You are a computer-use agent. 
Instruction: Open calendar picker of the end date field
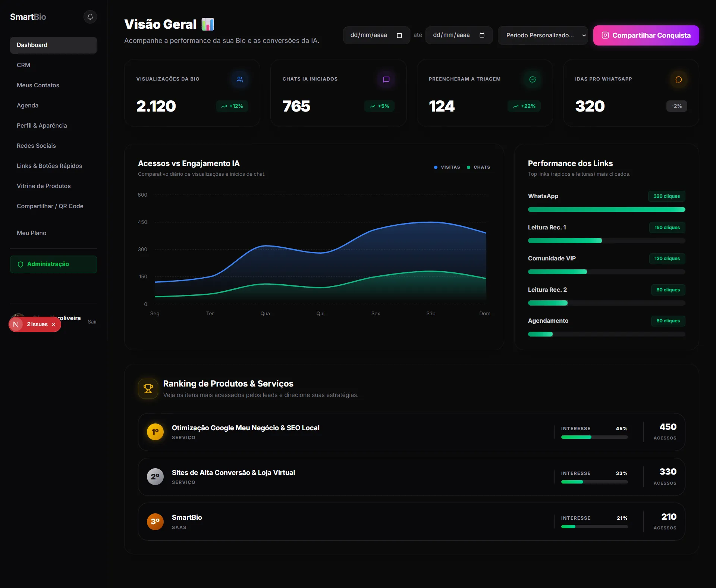pos(482,35)
